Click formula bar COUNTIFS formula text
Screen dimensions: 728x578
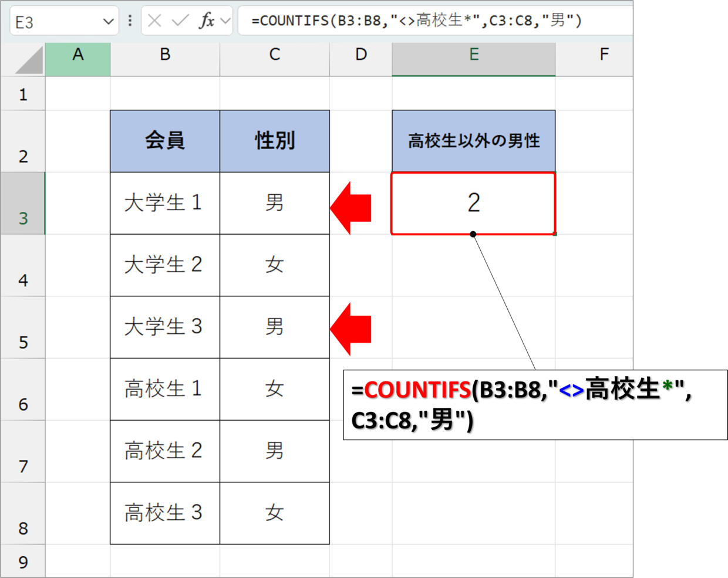click(x=416, y=21)
